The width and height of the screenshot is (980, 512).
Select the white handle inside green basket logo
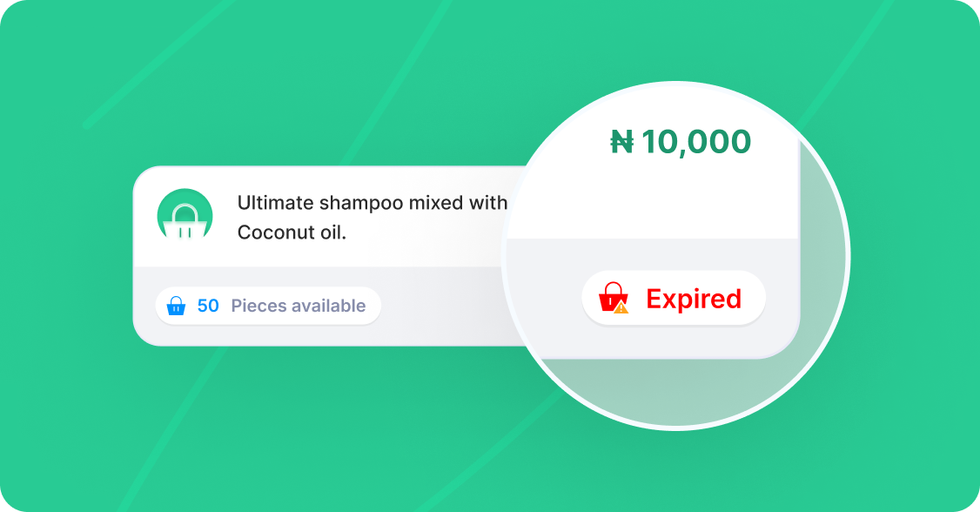point(185,212)
